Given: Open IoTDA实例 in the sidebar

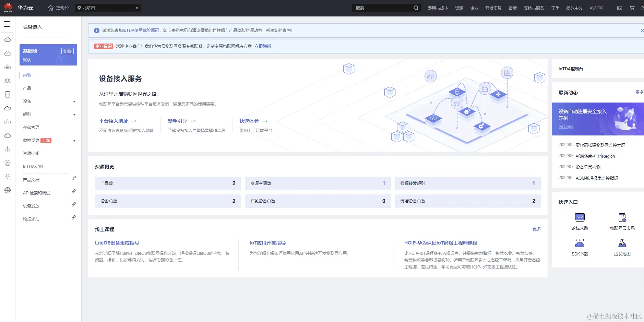Looking at the screenshot, I should 33,167.
